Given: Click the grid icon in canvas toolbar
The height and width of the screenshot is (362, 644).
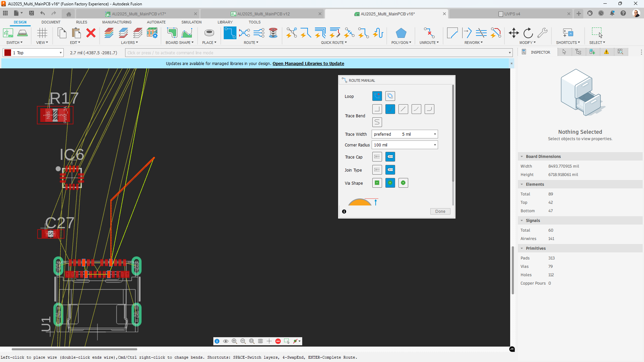Looking at the screenshot, I should [x=261, y=341].
